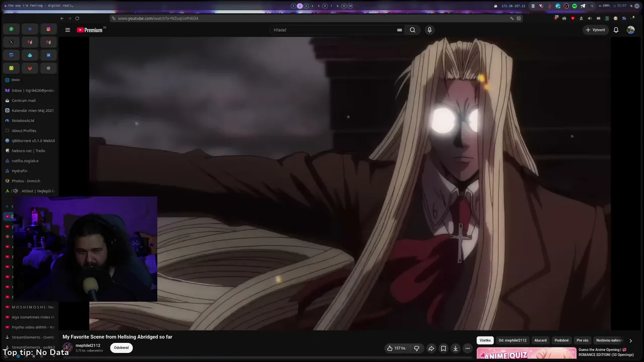Open the Inbox Proton mail tab
Viewport: 644px width, 362px height.
coord(30,90)
